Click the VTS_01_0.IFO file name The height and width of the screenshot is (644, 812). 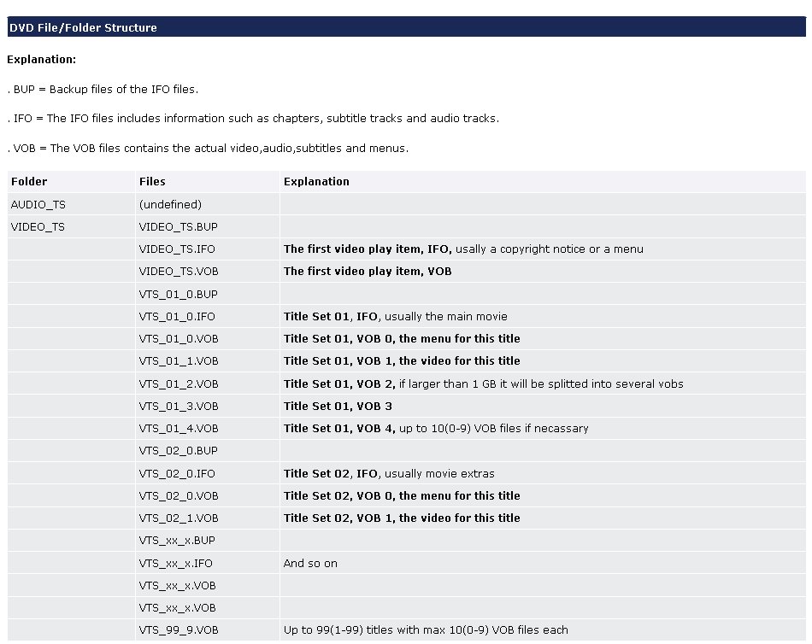177,316
